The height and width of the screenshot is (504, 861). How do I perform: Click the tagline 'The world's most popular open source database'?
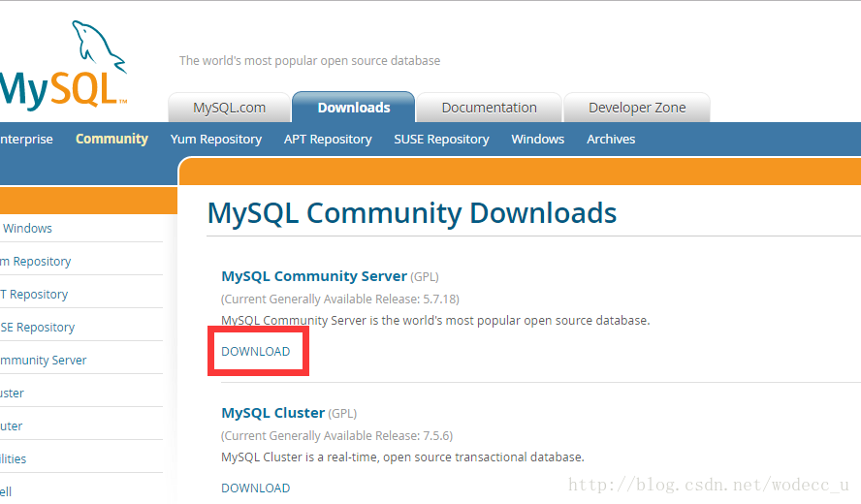[309, 60]
